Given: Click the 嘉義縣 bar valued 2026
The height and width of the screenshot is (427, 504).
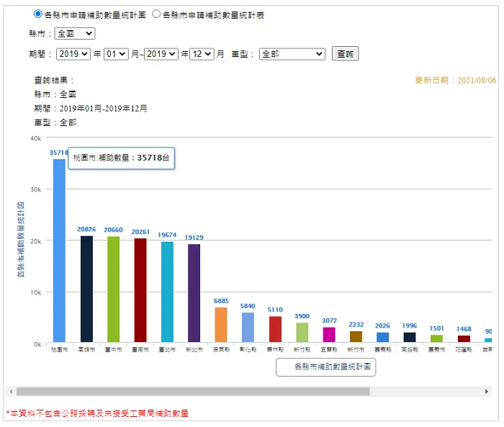Looking at the screenshot, I should [382, 337].
